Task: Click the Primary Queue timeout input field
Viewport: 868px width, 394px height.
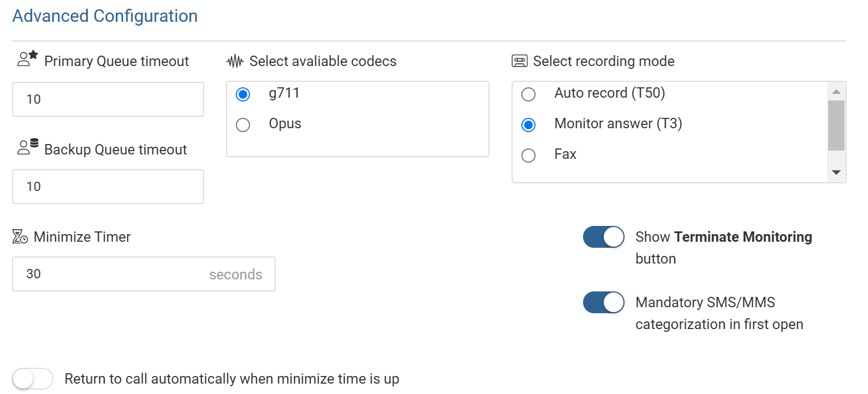Action: 108,99
